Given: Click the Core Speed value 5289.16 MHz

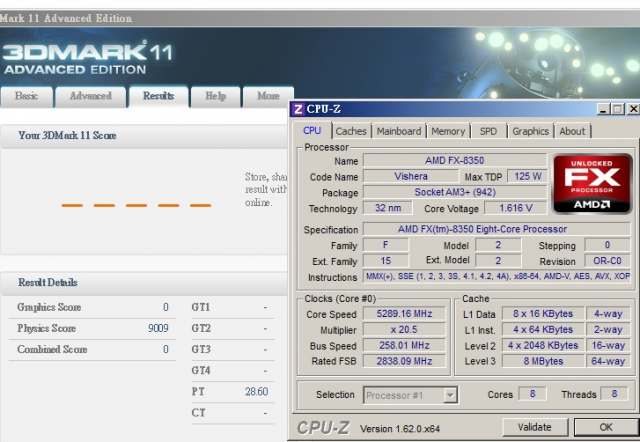Looking at the screenshot, I should pyautogui.click(x=404, y=314).
